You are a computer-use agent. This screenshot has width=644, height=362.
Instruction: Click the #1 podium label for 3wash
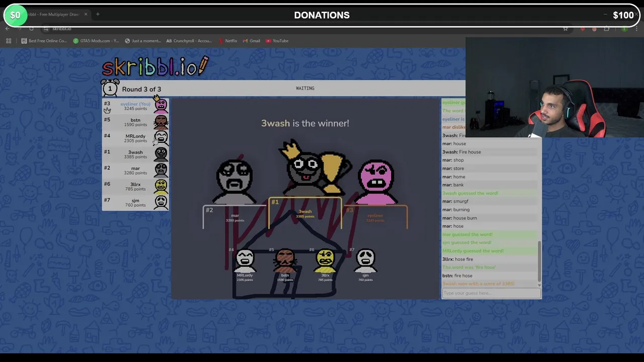pyautogui.click(x=275, y=202)
